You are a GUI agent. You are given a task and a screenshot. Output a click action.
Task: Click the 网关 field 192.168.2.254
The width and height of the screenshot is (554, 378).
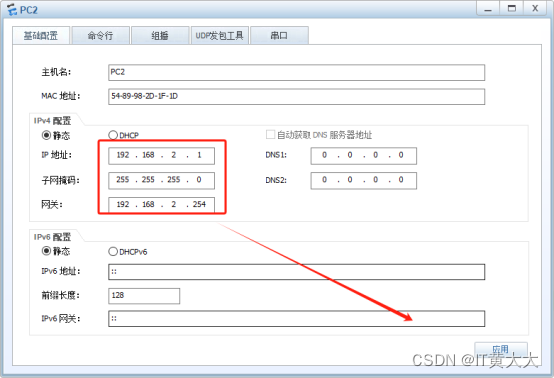click(x=161, y=205)
